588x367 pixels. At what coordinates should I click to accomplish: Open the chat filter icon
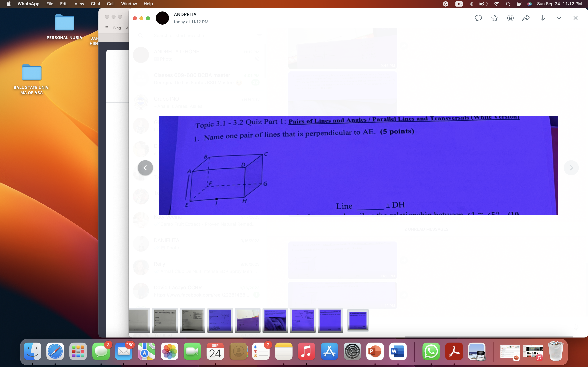point(259,35)
